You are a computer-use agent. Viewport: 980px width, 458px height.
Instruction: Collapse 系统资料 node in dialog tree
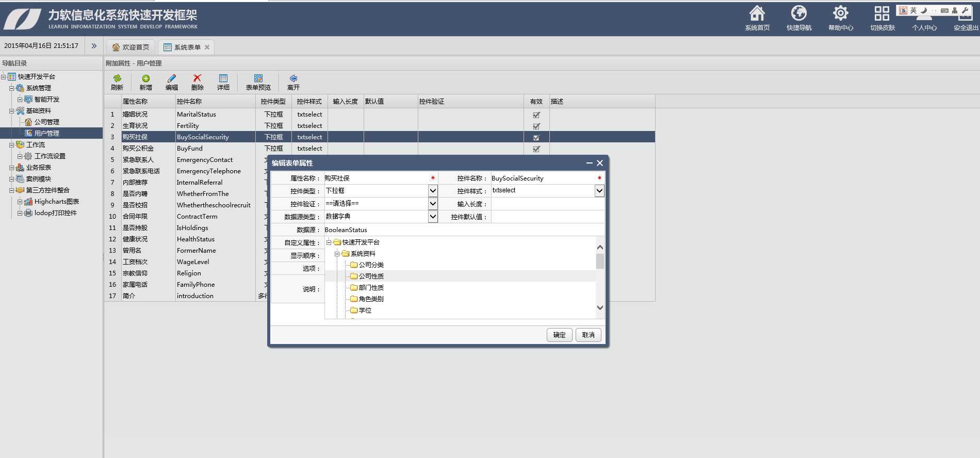click(x=337, y=254)
